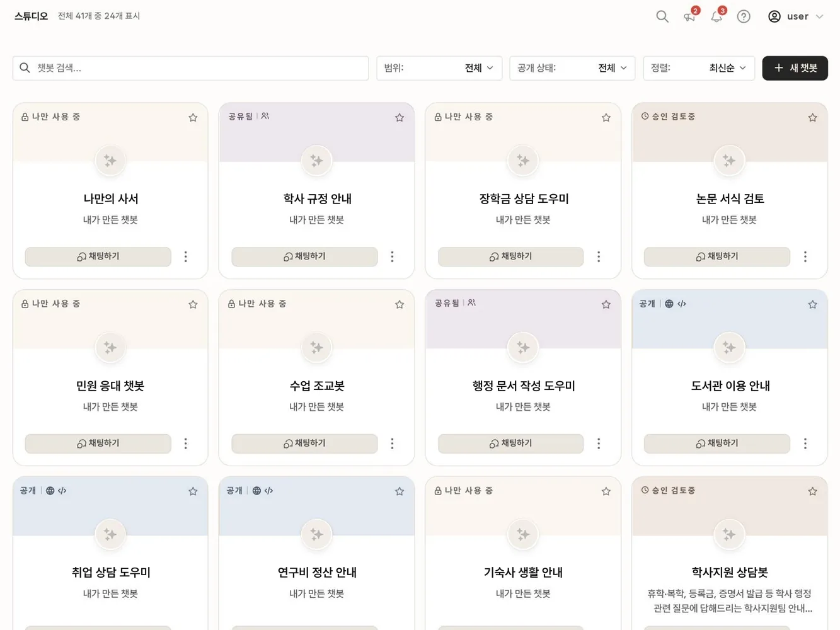
Task: Toggle favorite star on 장학금 상담 도우미
Action: tap(606, 117)
